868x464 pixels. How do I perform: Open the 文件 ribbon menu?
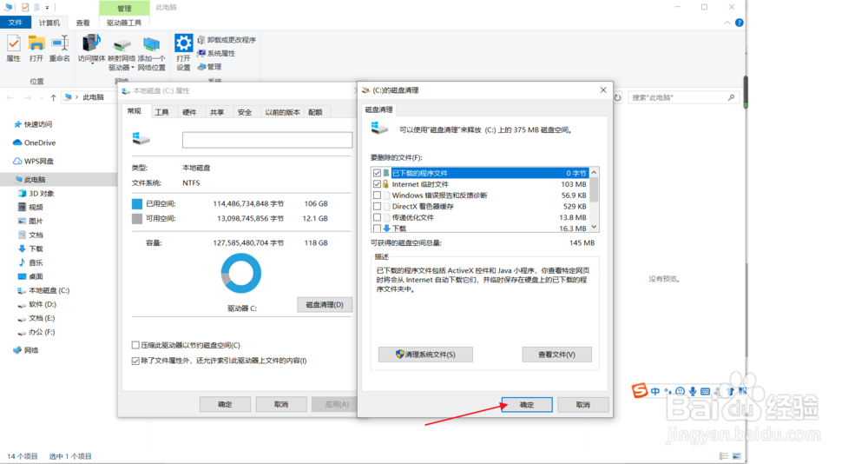[15, 23]
